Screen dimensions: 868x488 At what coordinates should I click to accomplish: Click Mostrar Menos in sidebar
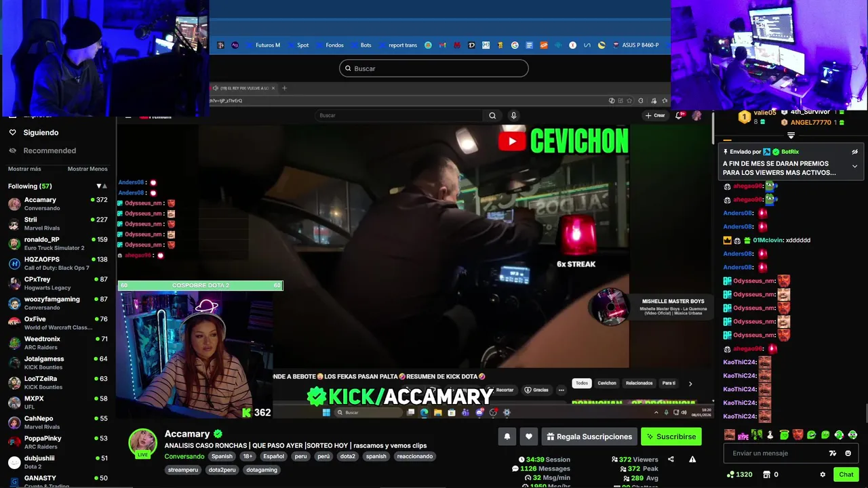87,169
